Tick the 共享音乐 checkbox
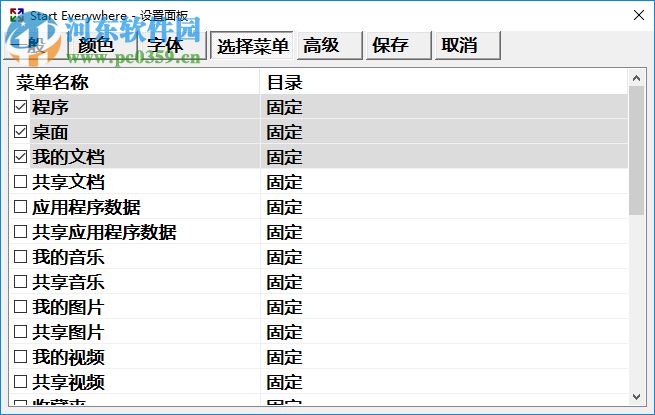Screen dimensions: 655x415 20,282
